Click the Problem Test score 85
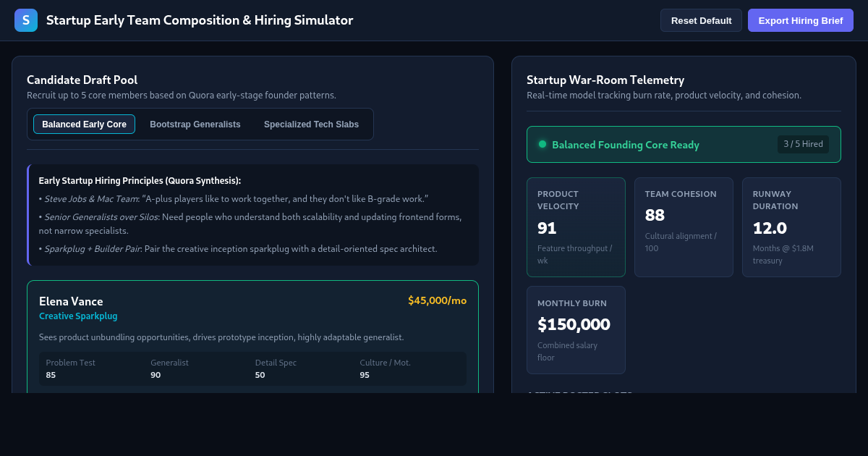868x456 pixels. coord(51,375)
